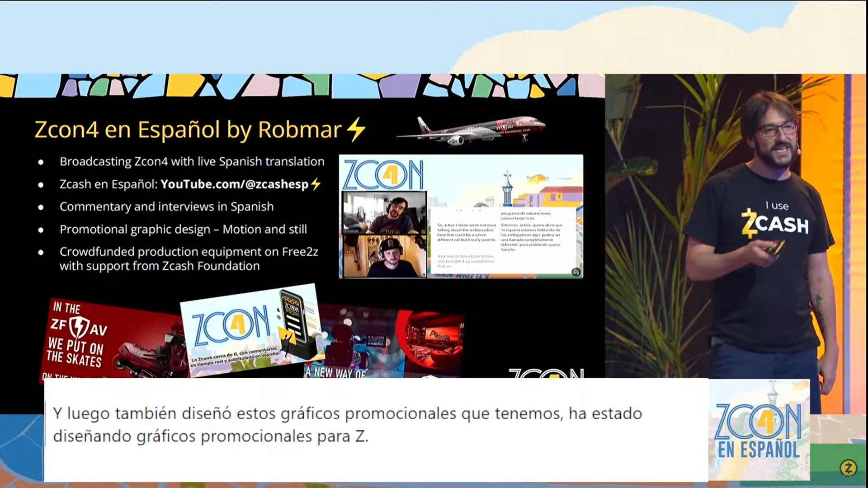
Task: Click the "Commentary and interviews in Spanish" bullet
Action: tap(166, 206)
